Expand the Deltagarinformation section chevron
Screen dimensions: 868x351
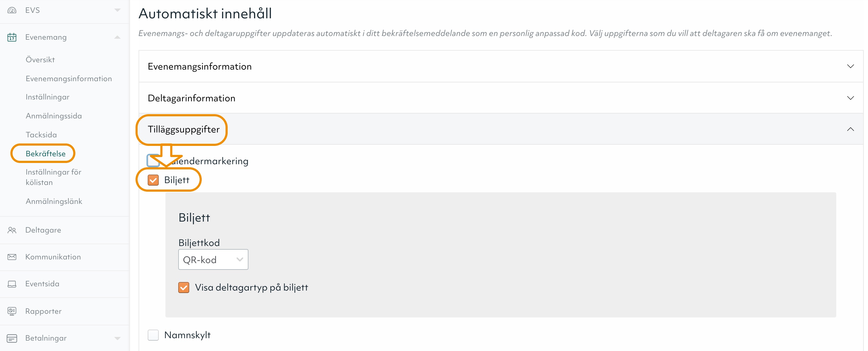[850, 98]
